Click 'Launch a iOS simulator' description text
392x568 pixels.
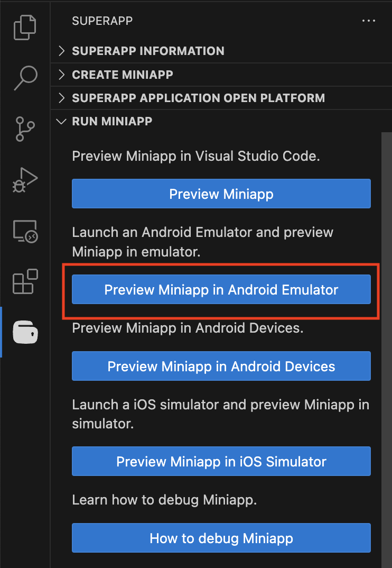[x=220, y=414]
